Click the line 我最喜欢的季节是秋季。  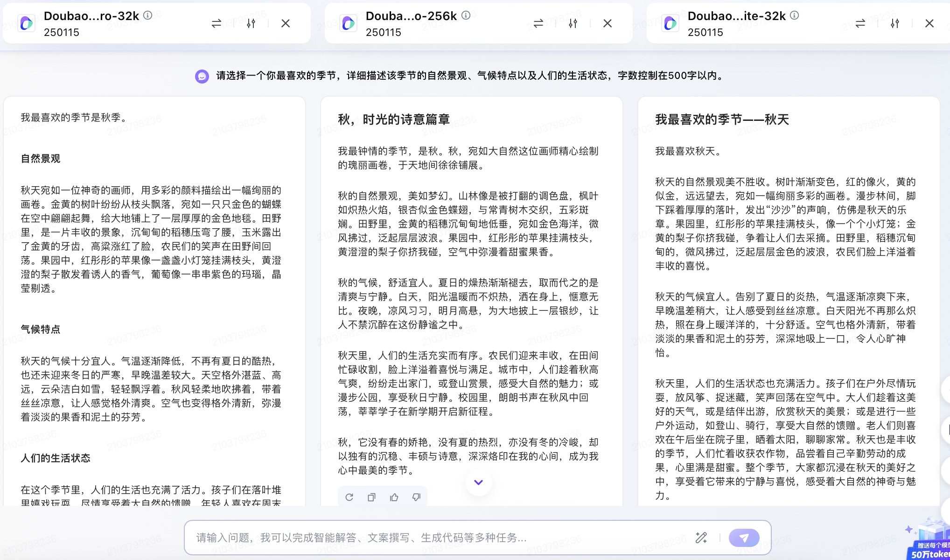pos(76,118)
